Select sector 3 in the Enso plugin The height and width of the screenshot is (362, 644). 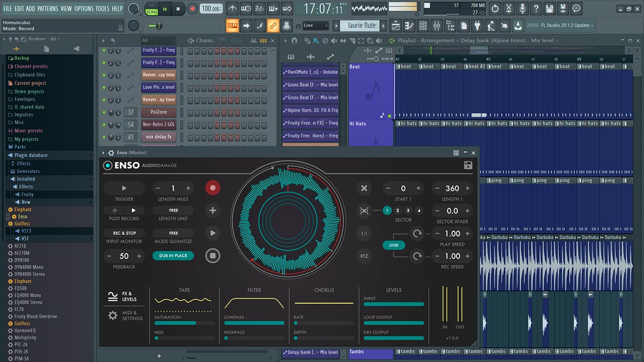coord(408,211)
